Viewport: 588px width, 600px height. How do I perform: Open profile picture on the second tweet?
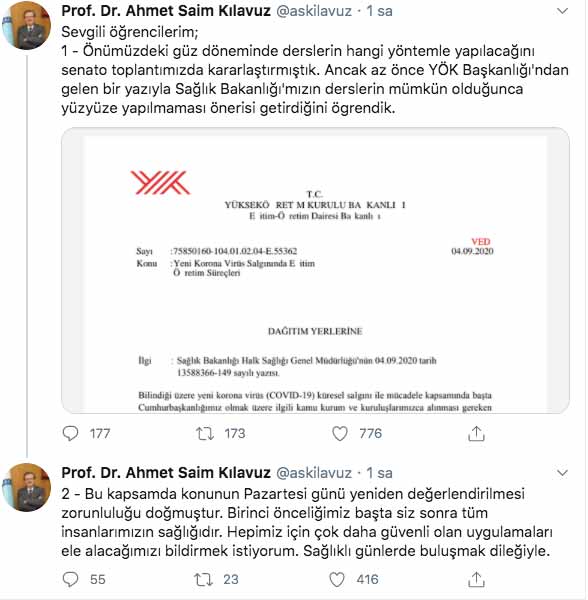(27, 487)
